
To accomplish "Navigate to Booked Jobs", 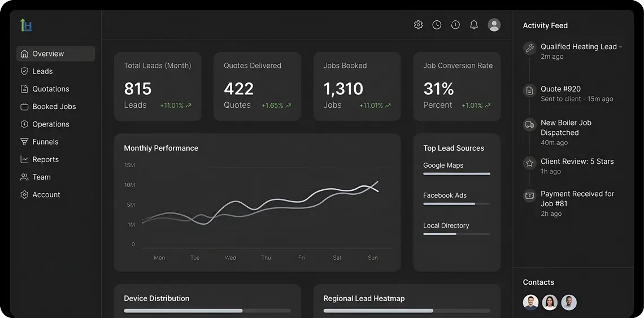I will 55,107.
